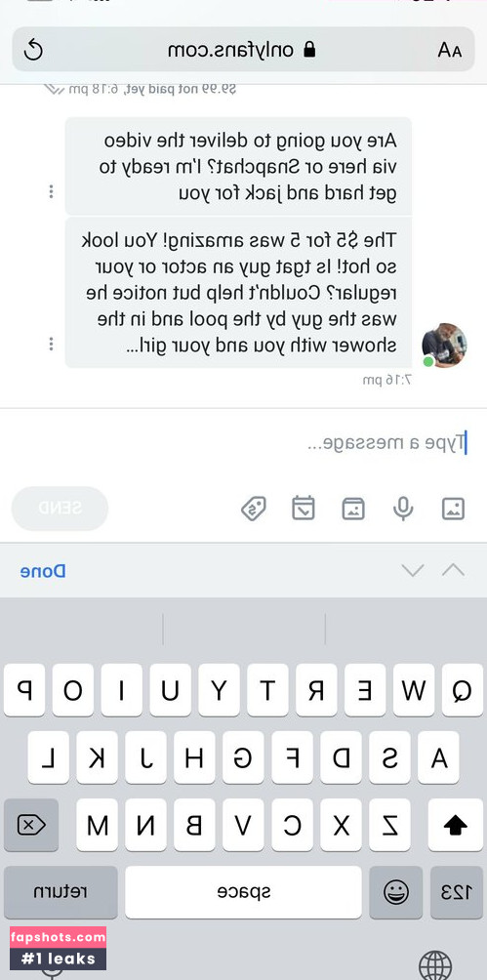Viewport: 487px width, 980px height.
Task: Open the emoji keyboard
Action: point(396,892)
